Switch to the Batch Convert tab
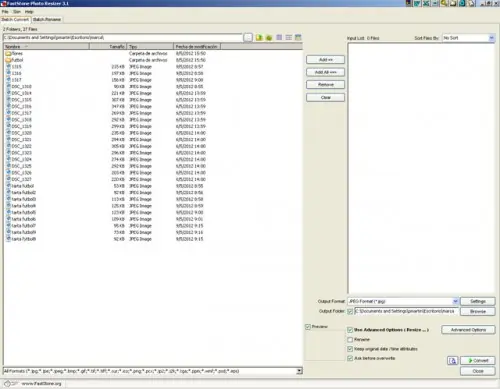The image size is (500, 389). (x=15, y=19)
